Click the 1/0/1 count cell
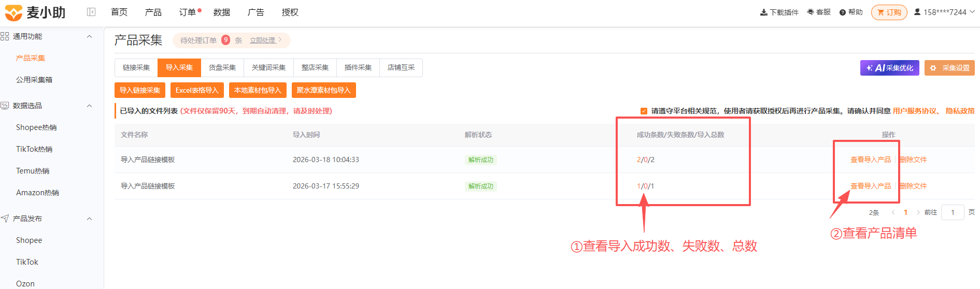980x289 pixels. click(646, 186)
